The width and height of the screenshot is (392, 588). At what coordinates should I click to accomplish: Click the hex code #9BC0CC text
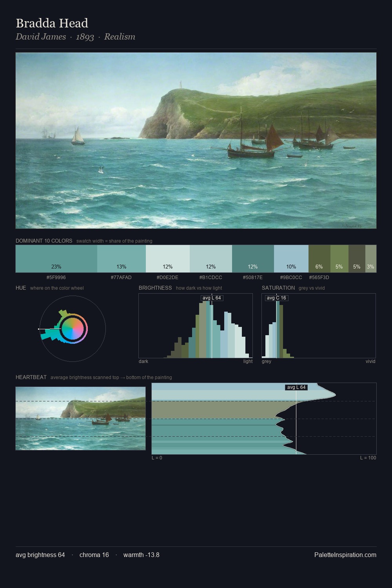[x=291, y=277]
